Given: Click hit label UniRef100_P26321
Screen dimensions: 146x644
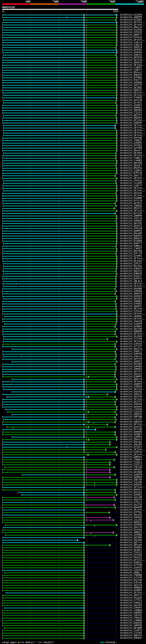Looking at the screenshot, I should (131, 552).
